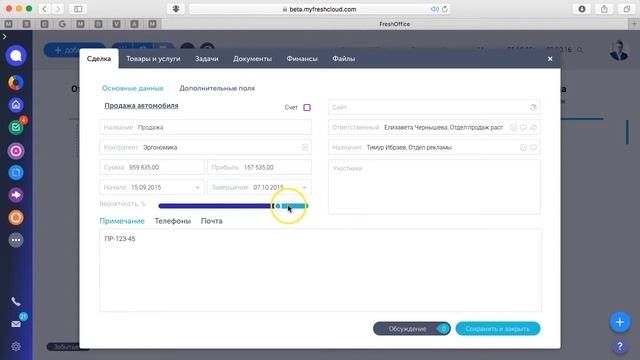Click the Обсуждение button
The height and width of the screenshot is (360, 640).
(412, 329)
